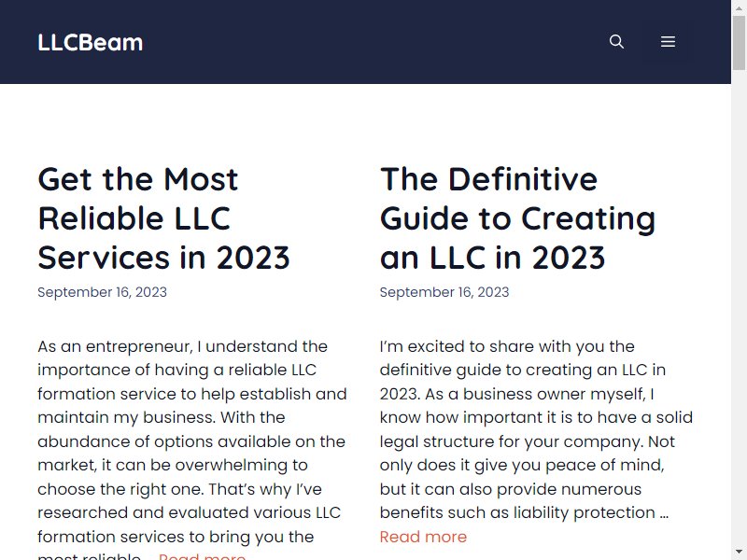Click 'Read more' under Reliable LLC Services excerpt
Viewport: 747px width, 560px height.
click(202, 556)
